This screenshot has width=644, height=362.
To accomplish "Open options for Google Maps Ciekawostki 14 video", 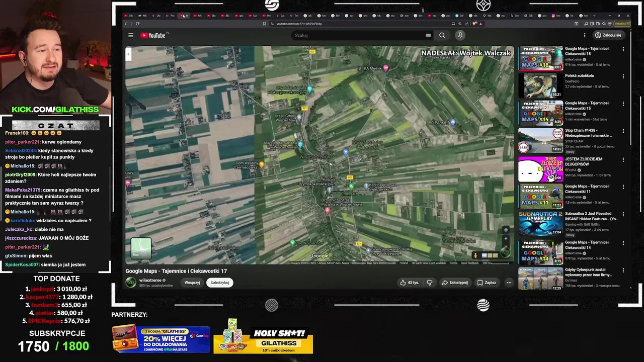I will 623,243.
